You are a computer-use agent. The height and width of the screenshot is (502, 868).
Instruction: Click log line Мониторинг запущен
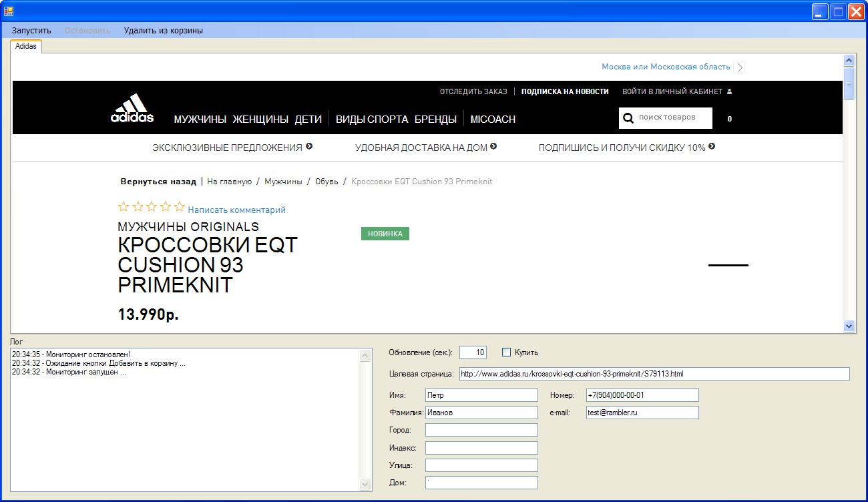pos(69,372)
